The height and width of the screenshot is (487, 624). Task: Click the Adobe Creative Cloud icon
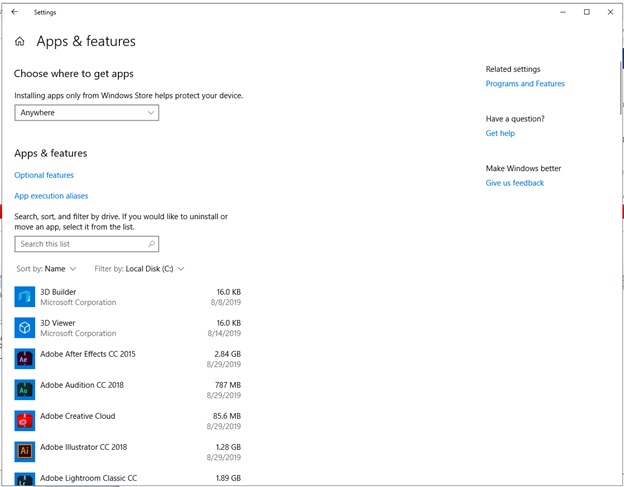25,421
